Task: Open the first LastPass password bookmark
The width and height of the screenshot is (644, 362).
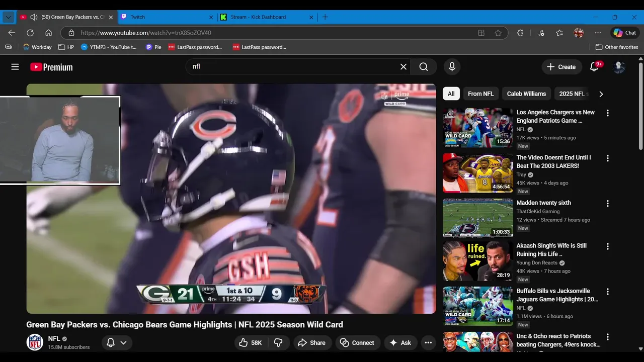Action: 195,47
